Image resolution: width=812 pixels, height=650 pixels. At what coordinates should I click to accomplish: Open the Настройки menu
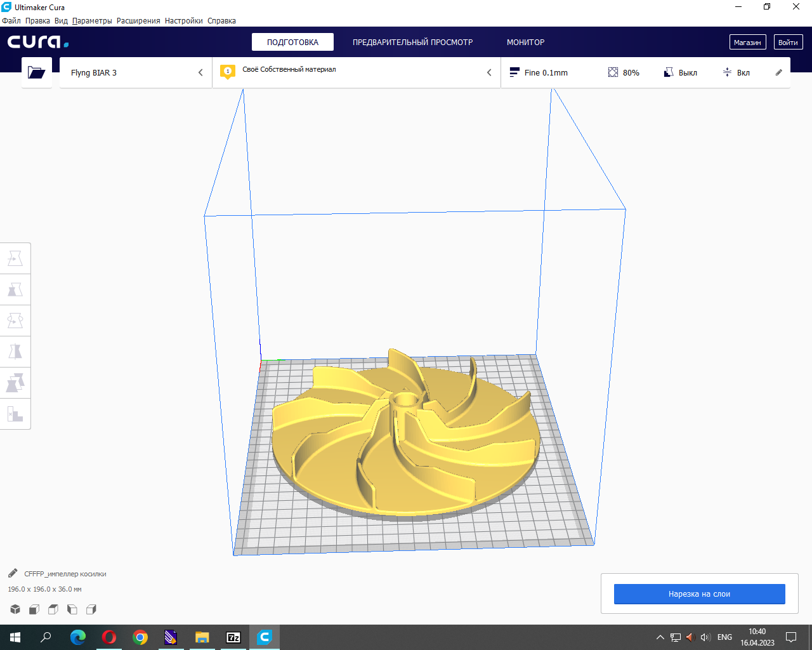(x=184, y=21)
